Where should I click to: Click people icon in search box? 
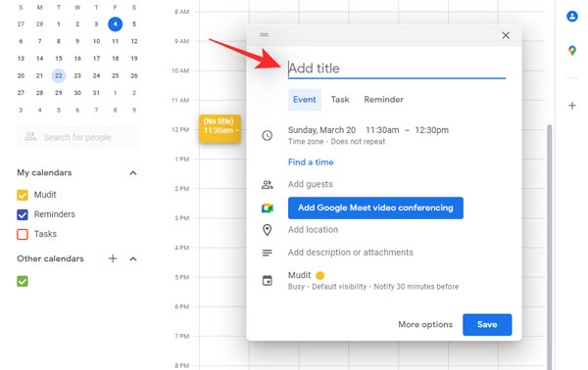point(30,137)
